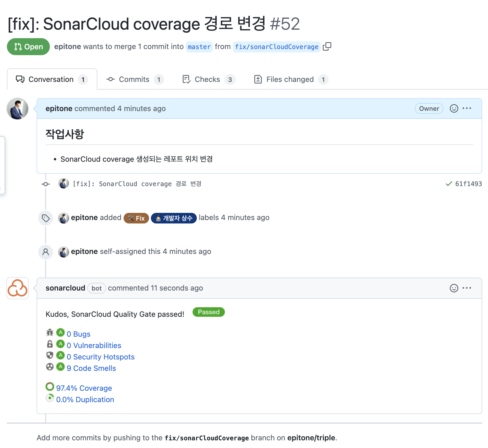Click the '11 seconds ago' timestamp
488x448 pixels.
pos(177,288)
